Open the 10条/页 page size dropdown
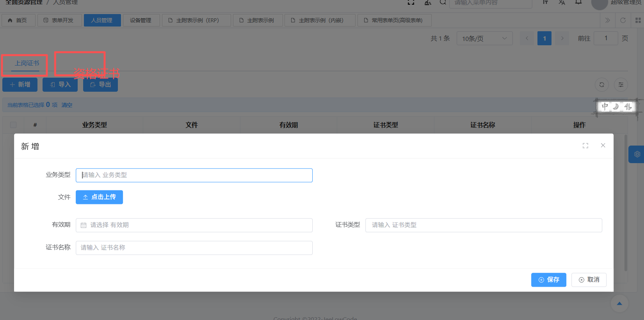Image resolution: width=644 pixels, height=320 pixels. [484, 38]
